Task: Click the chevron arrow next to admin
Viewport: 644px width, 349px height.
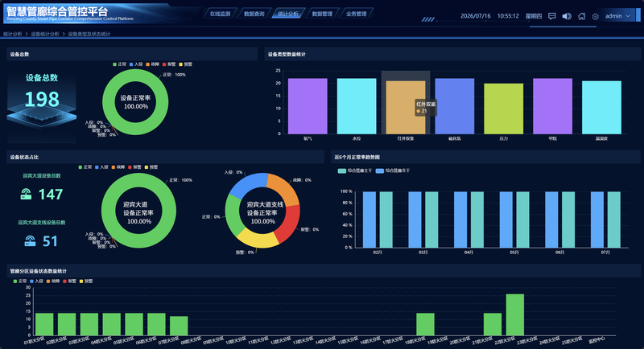Action: 628,16
